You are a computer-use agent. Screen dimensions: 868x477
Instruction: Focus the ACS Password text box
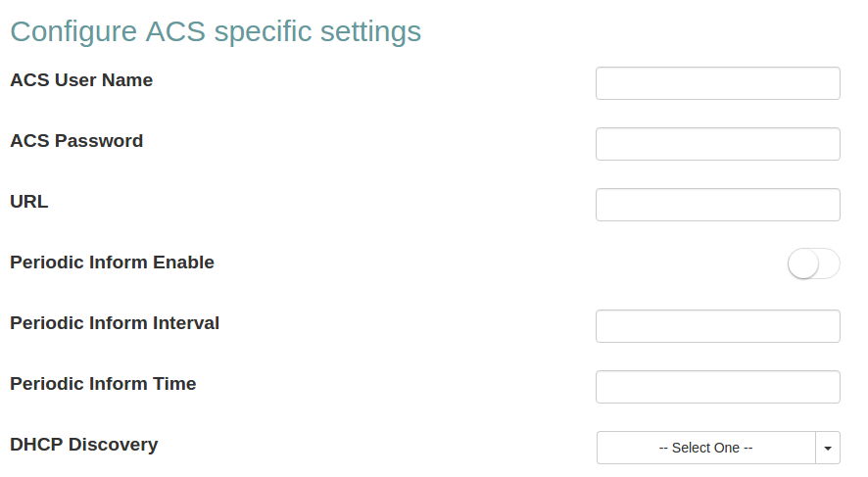pyautogui.click(x=717, y=144)
